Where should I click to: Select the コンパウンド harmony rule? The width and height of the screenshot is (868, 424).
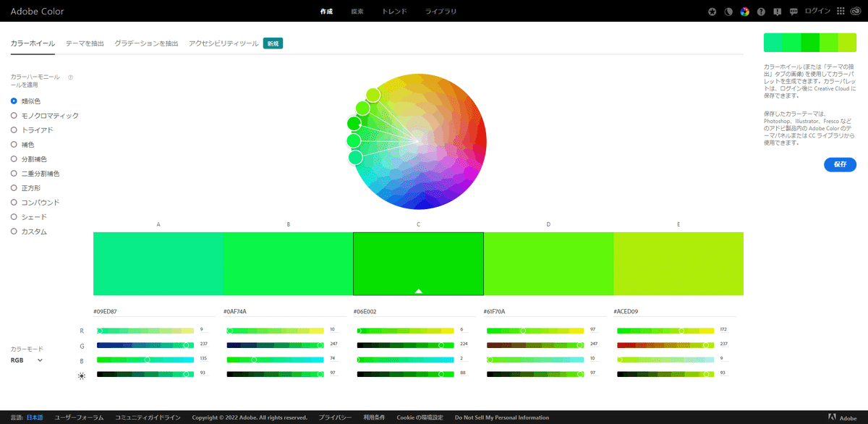[35, 203]
